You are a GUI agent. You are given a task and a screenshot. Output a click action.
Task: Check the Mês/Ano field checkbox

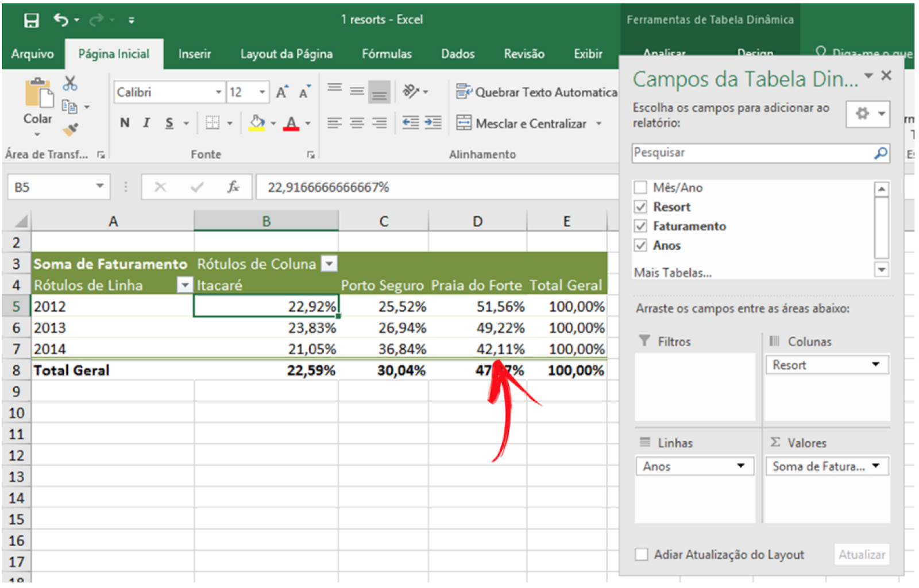(640, 188)
